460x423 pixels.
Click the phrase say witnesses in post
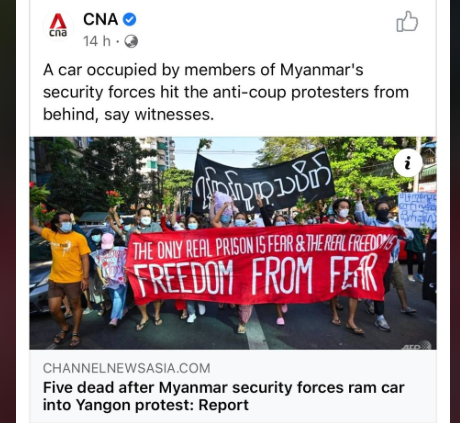pos(159,115)
